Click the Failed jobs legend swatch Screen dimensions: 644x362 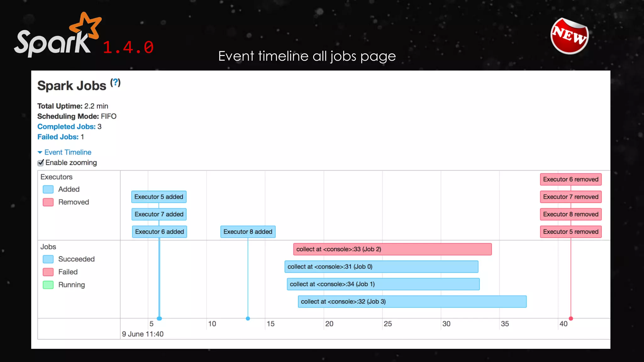[48, 272]
